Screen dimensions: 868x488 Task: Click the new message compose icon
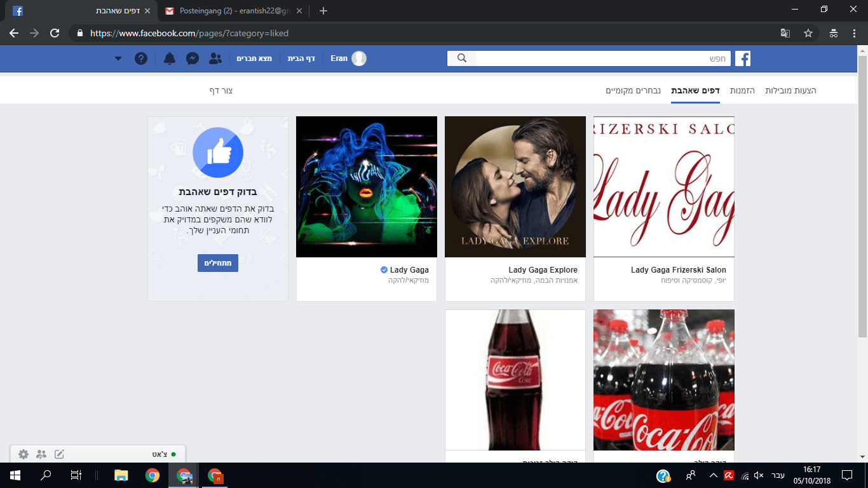coord(59,454)
